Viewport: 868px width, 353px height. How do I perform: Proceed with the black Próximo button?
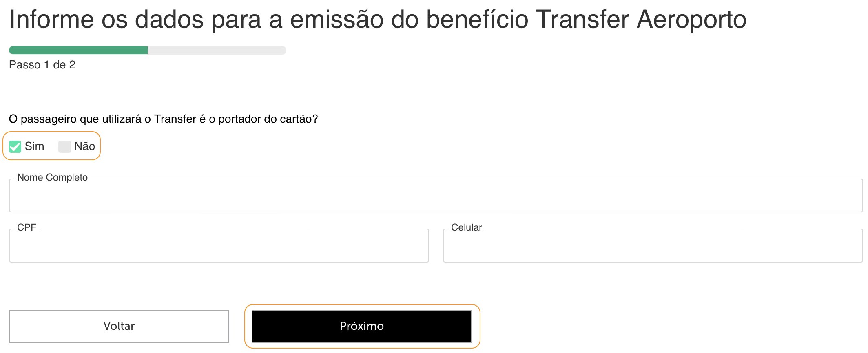[x=362, y=326]
